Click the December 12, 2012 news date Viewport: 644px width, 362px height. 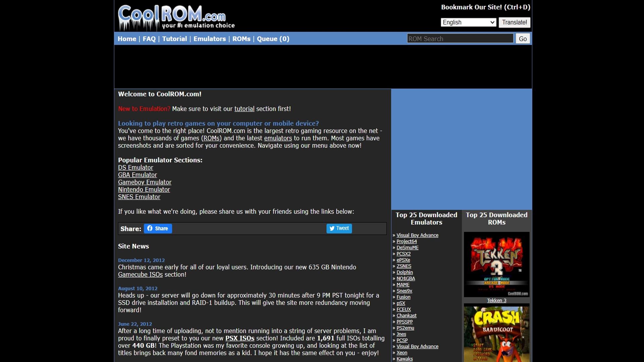[141, 260]
